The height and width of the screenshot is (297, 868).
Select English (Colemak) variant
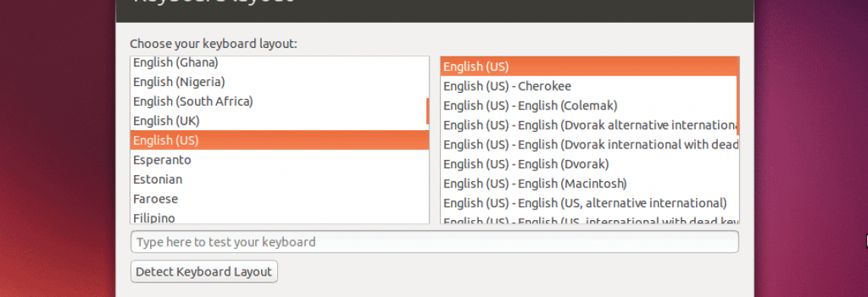tap(589, 105)
